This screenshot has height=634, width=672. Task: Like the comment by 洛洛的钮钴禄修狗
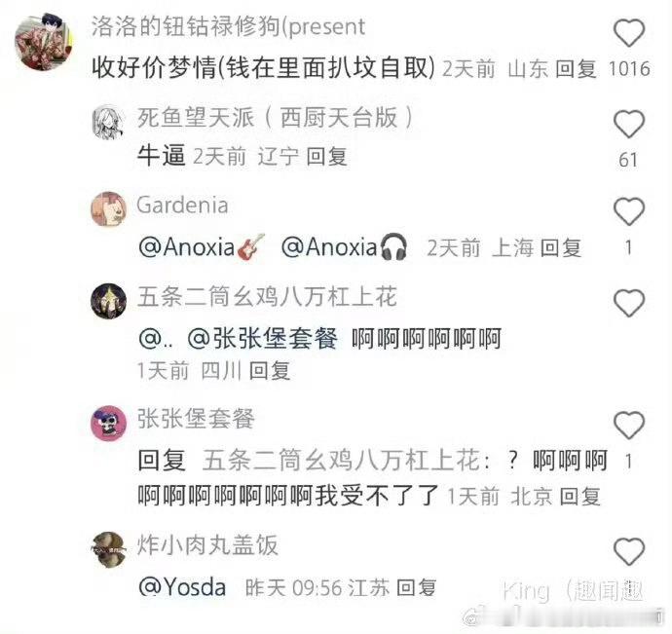pyautogui.click(x=629, y=33)
